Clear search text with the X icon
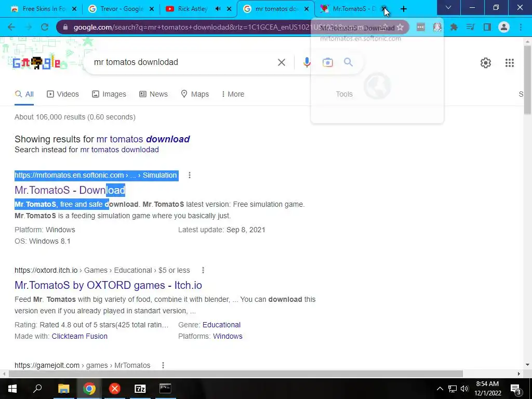Screen dimensions: 532x399 coord(281,62)
